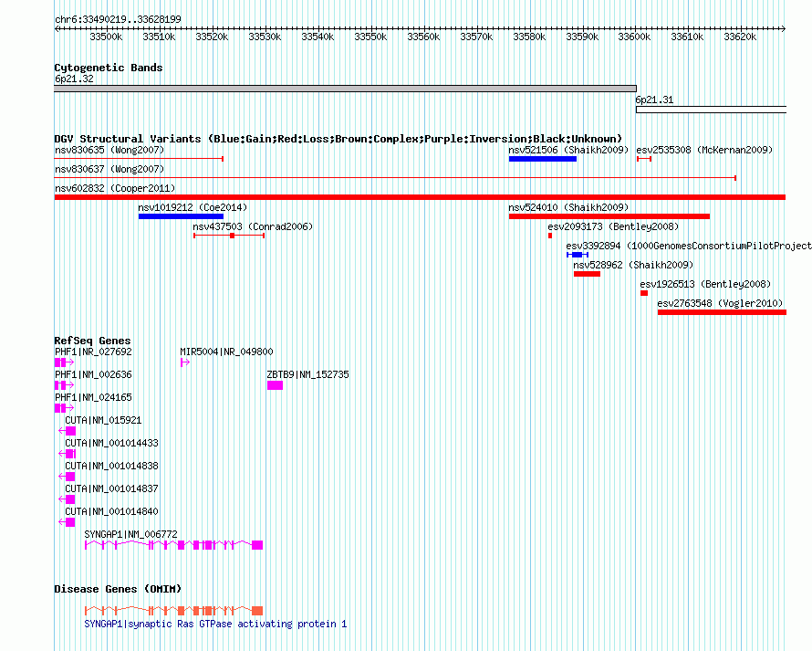The width and height of the screenshot is (812, 651).
Task: Click the nsv437503 (Conrad2006) variant glyph
Action: (x=229, y=236)
